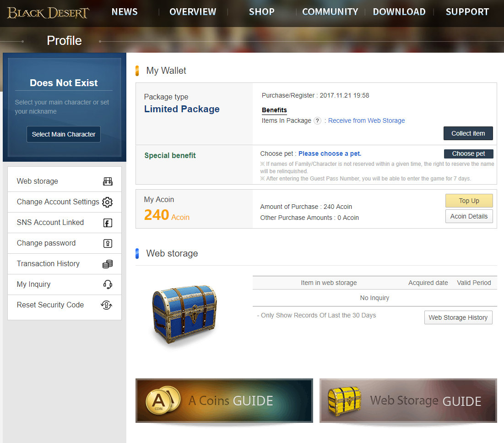Click the 'Web storage' section heading
504x443 pixels.
pyautogui.click(x=172, y=253)
